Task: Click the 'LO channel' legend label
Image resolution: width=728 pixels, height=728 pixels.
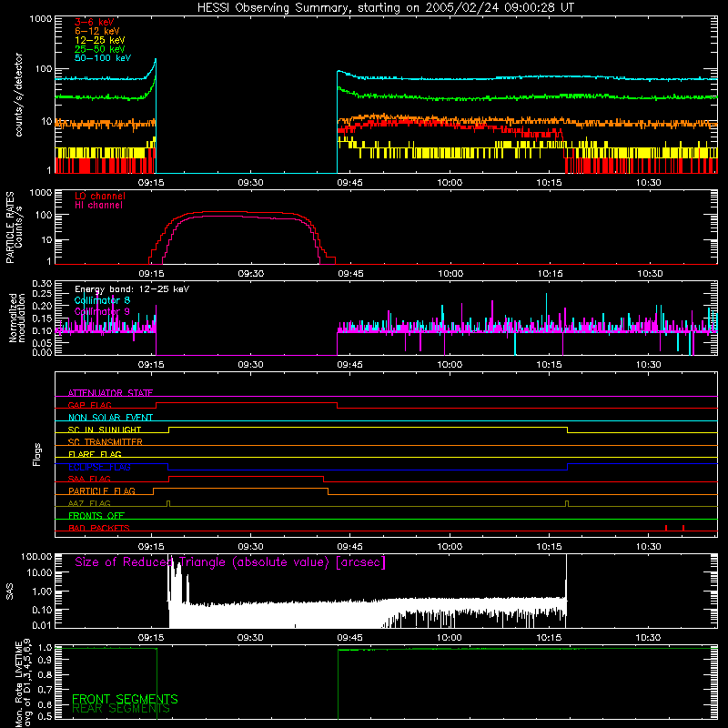Action: coord(100,196)
